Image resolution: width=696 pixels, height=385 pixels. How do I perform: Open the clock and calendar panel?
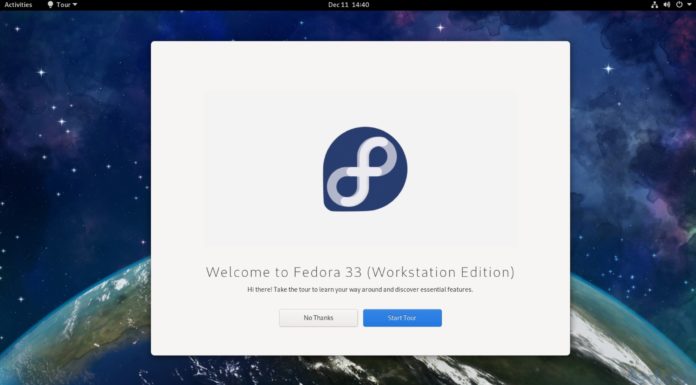pos(348,5)
